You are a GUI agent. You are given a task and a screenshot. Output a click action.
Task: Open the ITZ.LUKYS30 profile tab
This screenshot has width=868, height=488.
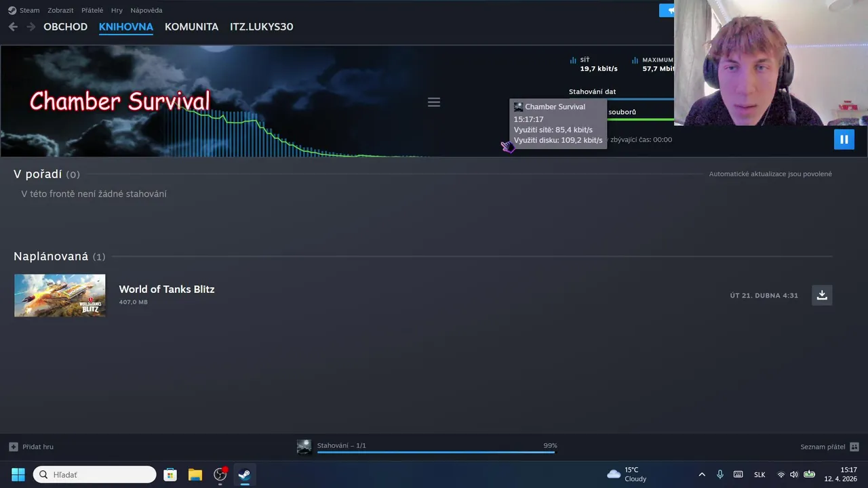(x=262, y=26)
